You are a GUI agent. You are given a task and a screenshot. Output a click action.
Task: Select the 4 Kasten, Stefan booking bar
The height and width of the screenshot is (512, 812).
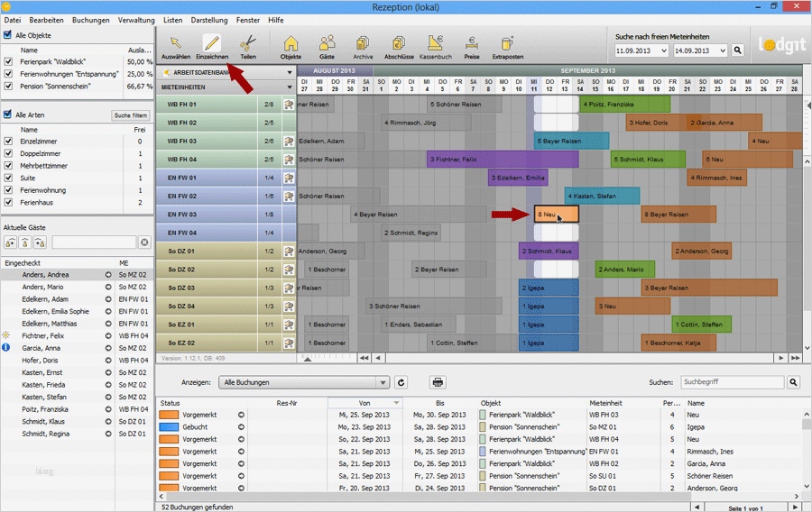click(602, 196)
